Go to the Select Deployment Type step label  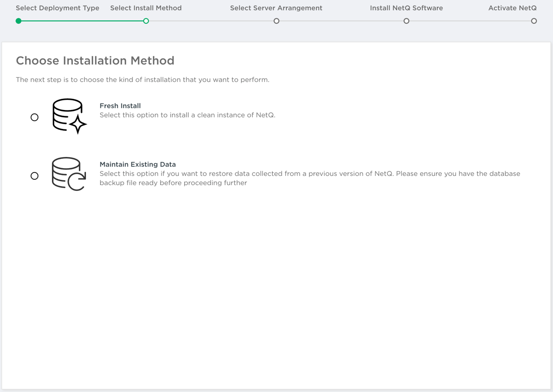point(57,8)
